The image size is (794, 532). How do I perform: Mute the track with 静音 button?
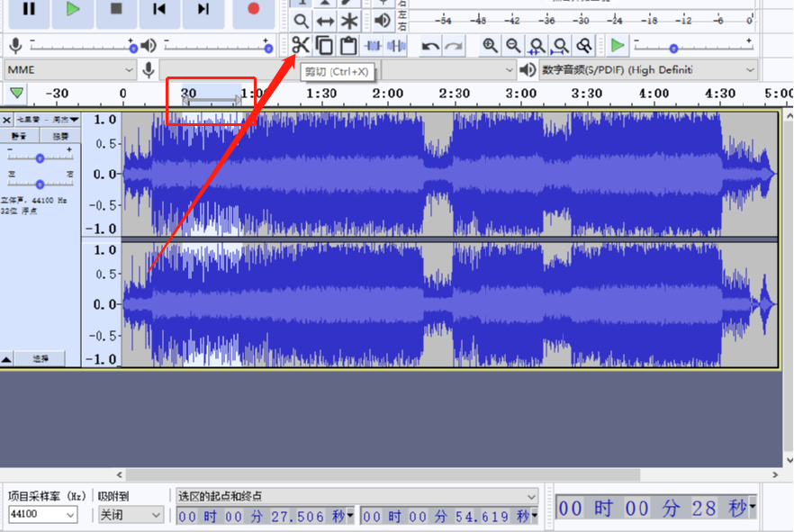(x=20, y=136)
